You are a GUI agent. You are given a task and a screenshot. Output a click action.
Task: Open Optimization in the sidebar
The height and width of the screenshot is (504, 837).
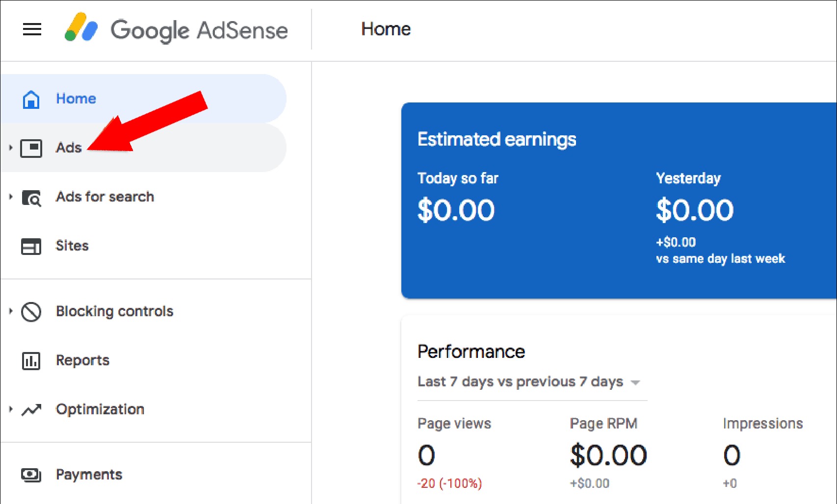[x=143, y=409]
